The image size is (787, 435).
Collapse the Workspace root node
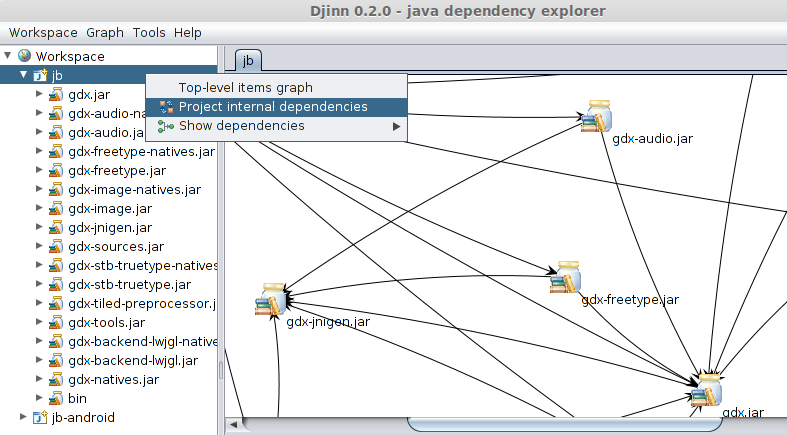click(x=8, y=55)
